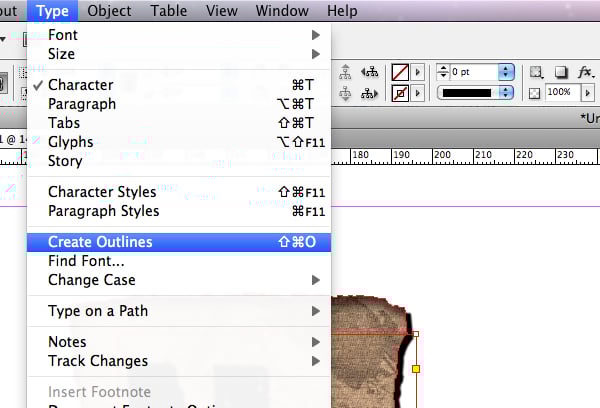600x408 pixels.
Task: Choose Tabs from the Type menu
Action: coord(179,123)
